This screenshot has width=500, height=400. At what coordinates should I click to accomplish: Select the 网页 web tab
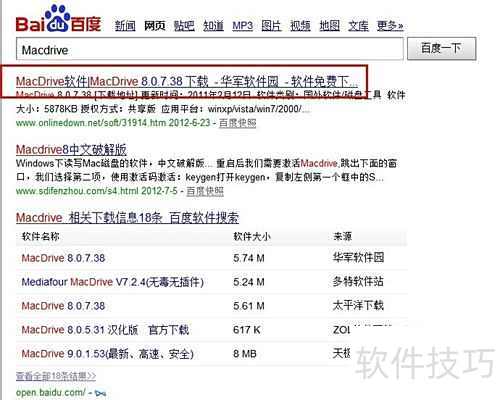pyautogui.click(x=154, y=25)
